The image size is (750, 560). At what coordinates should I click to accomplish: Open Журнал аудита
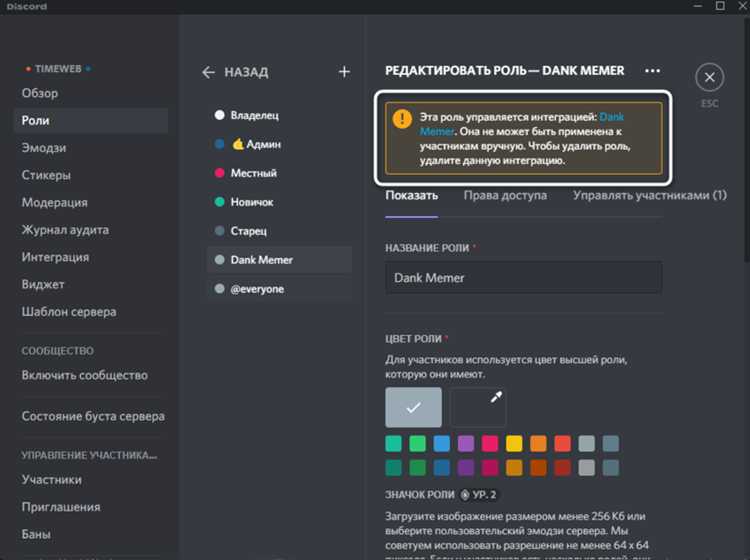click(91, 230)
